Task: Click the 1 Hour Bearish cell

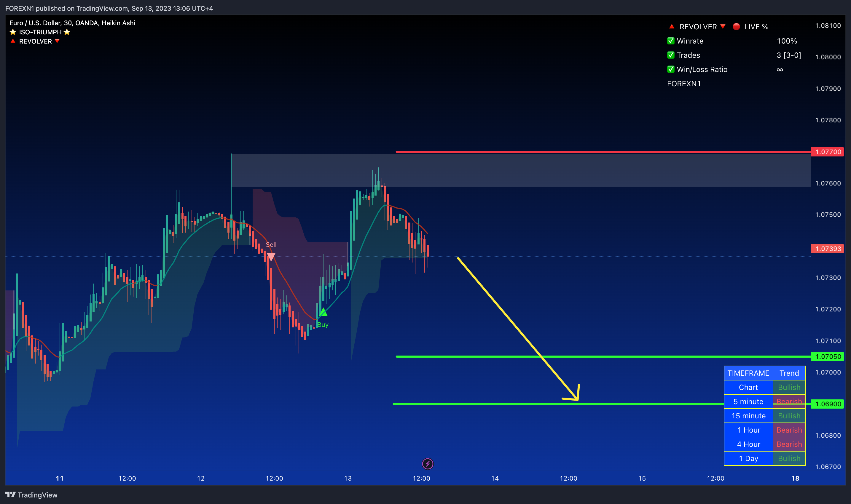Action: (x=789, y=430)
